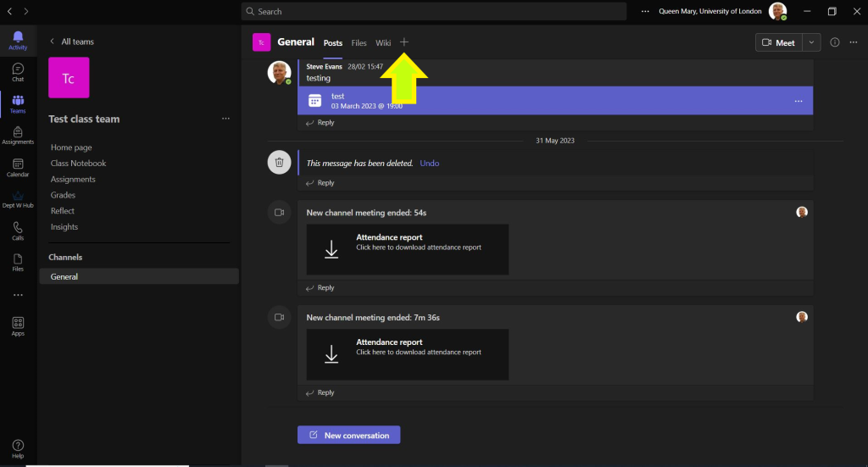Open channel information icon
The height and width of the screenshot is (467, 868).
point(835,42)
